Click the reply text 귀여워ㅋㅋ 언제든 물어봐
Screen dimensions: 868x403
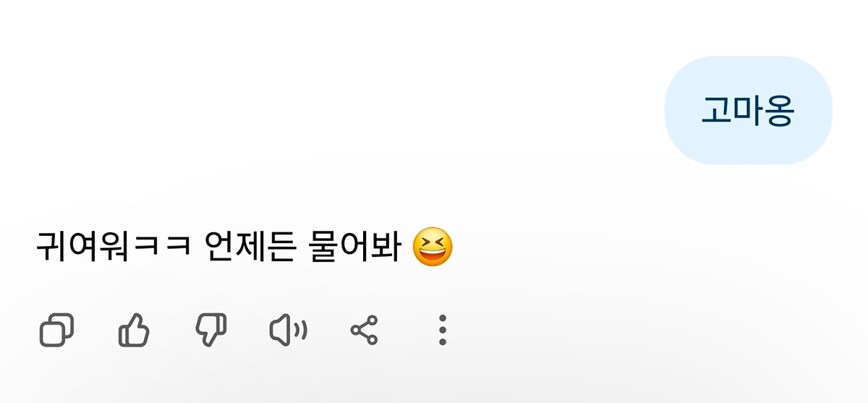pyautogui.click(x=218, y=247)
